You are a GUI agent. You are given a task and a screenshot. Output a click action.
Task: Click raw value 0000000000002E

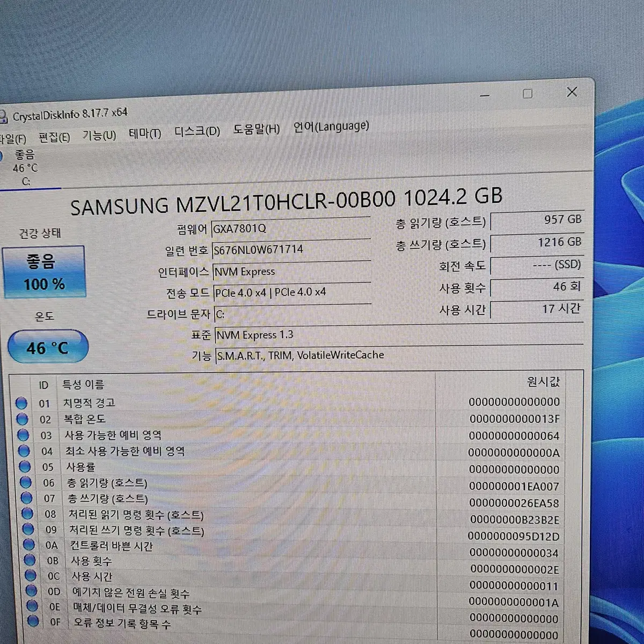click(x=515, y=569)
